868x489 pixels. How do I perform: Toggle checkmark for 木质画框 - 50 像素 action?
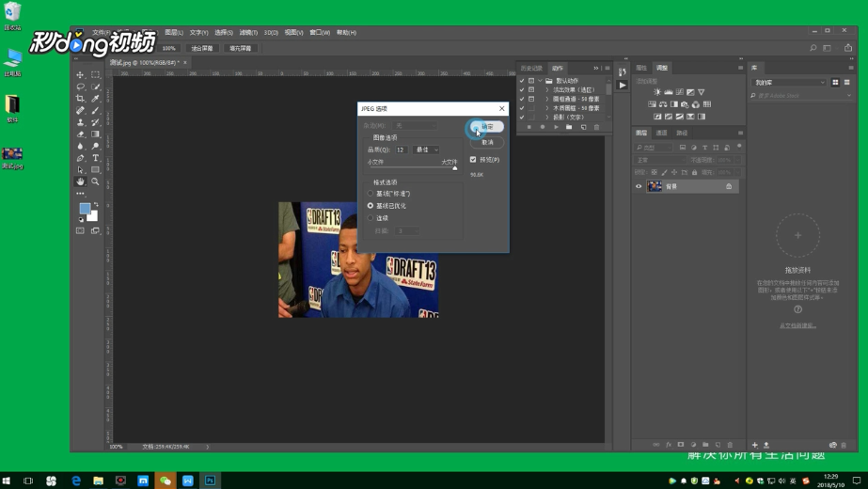point(522,108)
